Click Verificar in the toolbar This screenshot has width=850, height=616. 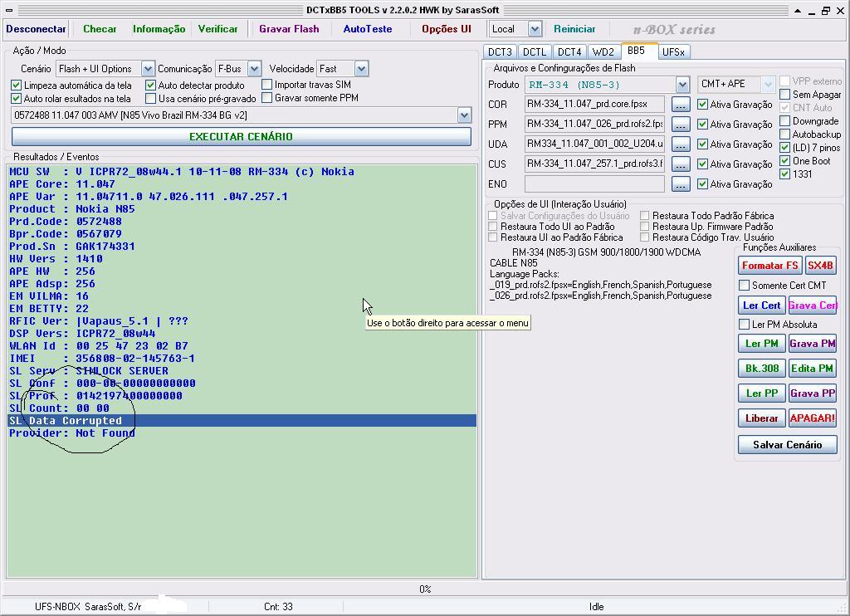pyautogui.click(x=218, y=29)
